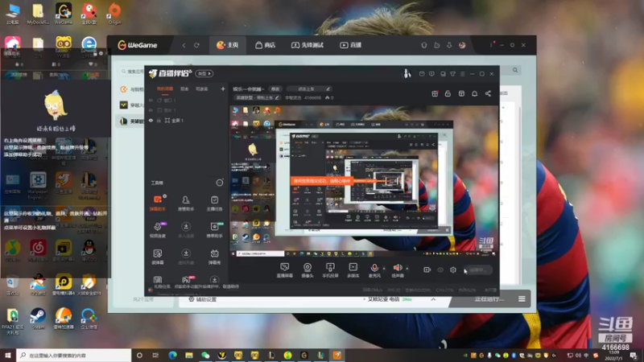
Task: Open the 弹幕助手 danmaku assistant tool
Action: (x=157, y=203)
